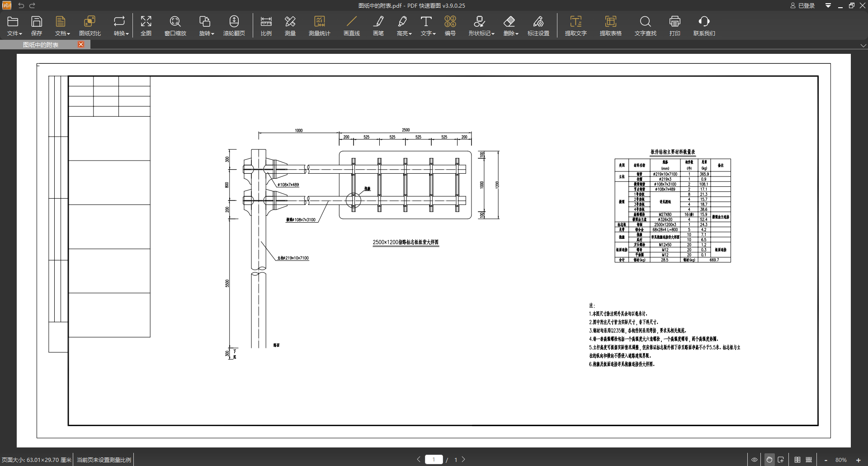Open the 文件 (File) menu

tap(14, 26)
